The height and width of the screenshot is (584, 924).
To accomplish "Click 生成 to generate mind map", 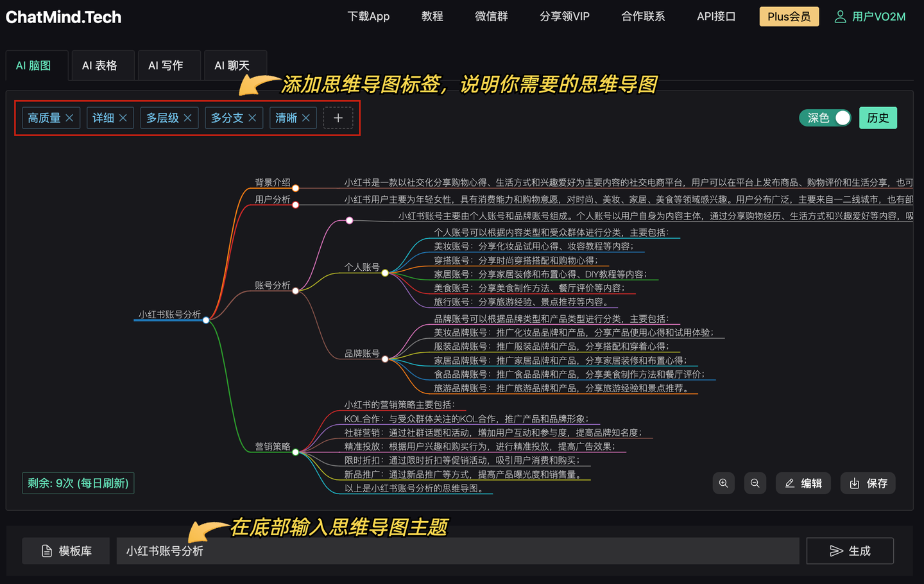I will point(850,551).
